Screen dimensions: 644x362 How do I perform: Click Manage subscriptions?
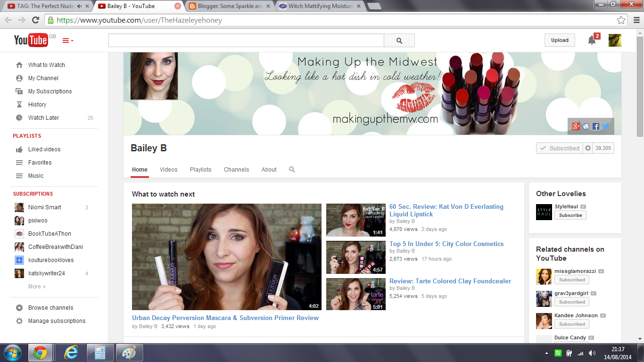(x=57, y=321)
